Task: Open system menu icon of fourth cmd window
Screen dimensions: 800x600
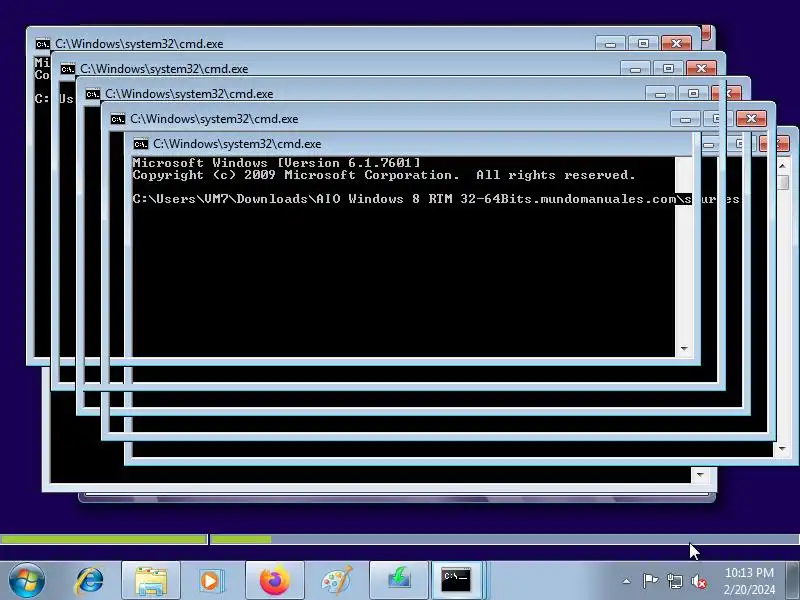Action: coord(118,119)
